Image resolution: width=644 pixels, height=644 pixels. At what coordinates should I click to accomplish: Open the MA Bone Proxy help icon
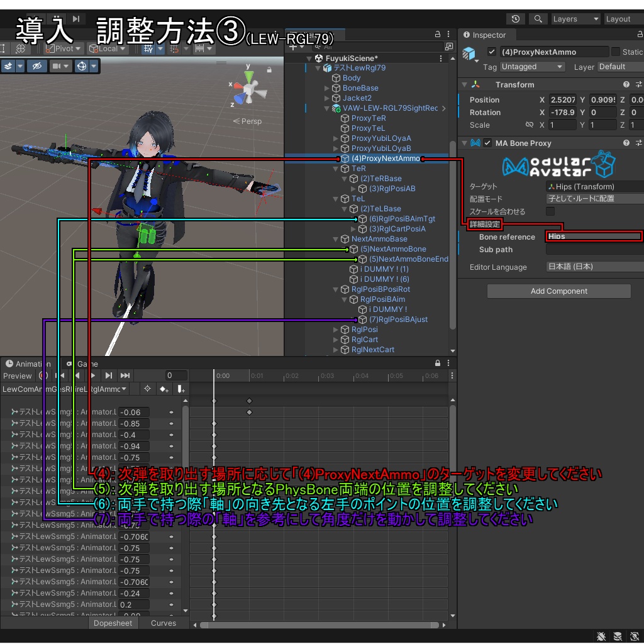(x=626, y=143)
